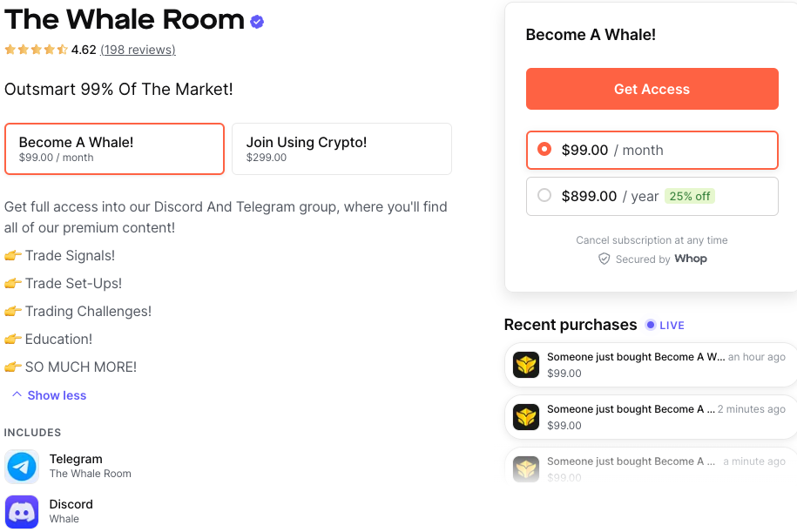Toggle the LIVE indicator next to Recent purchases
Image resolution: width=797 pixels, height=532 pixels.
(x=665, y=325)
